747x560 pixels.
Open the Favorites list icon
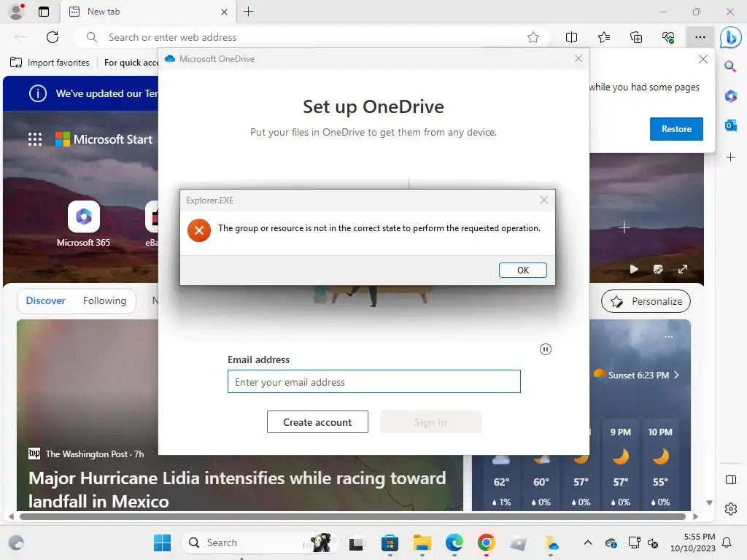click(603, 37)
